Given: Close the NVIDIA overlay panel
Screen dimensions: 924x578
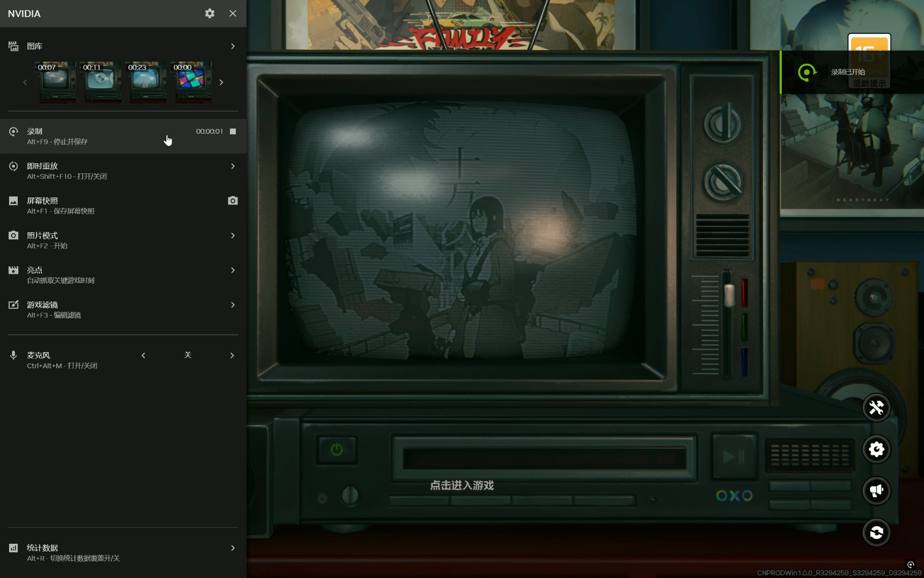Looking at the screenshot, I should (x=233, y=13).
